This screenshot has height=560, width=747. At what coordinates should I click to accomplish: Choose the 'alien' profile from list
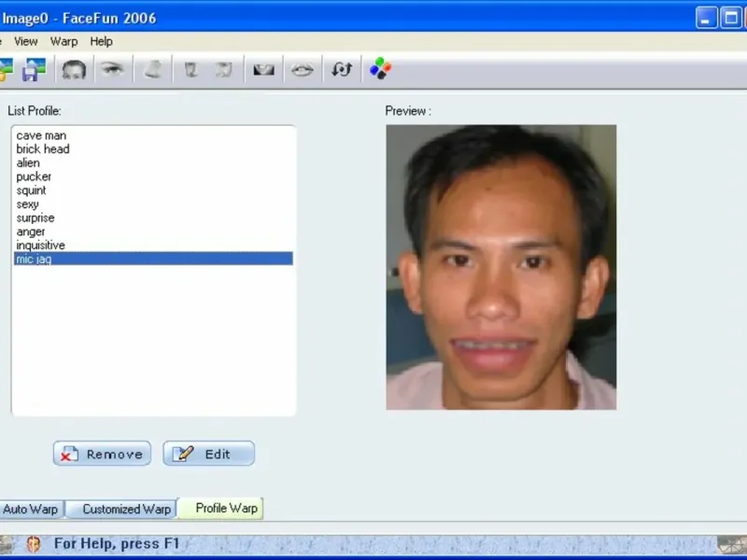point(28,162)
